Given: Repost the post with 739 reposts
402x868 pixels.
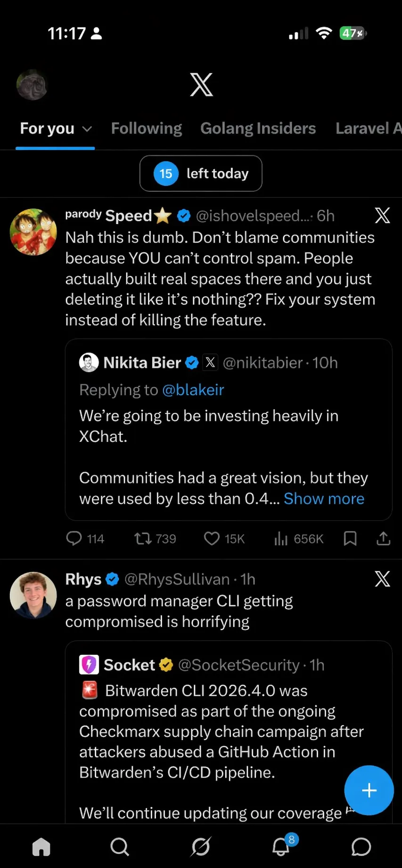Looking at the screenshot, I should tap(155, 538).
